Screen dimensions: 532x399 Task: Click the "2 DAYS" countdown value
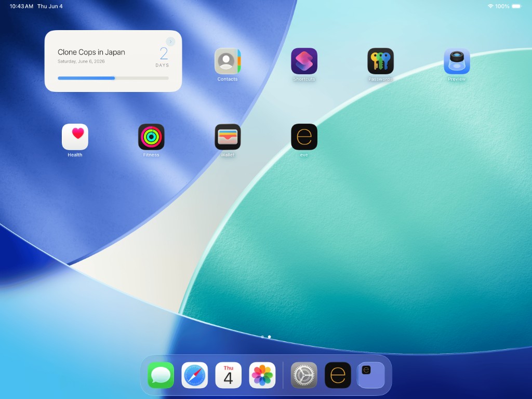pyautogui.click(x=163, y=57)
